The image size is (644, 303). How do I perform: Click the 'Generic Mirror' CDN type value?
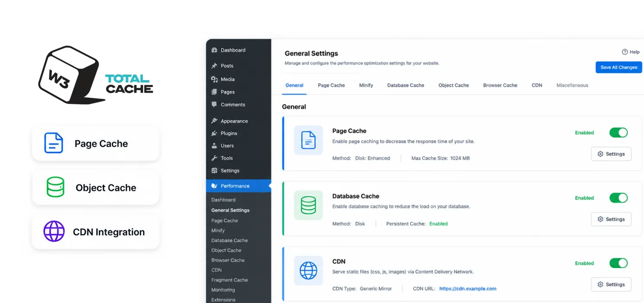click(376, 289)
